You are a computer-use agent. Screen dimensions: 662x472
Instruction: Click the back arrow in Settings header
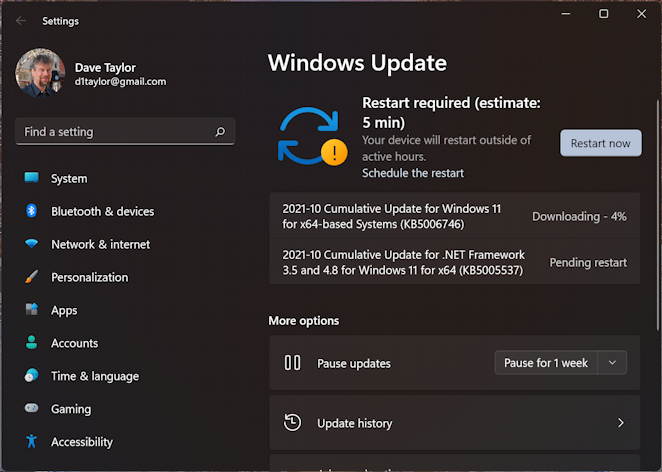click(x=21, y=21)
